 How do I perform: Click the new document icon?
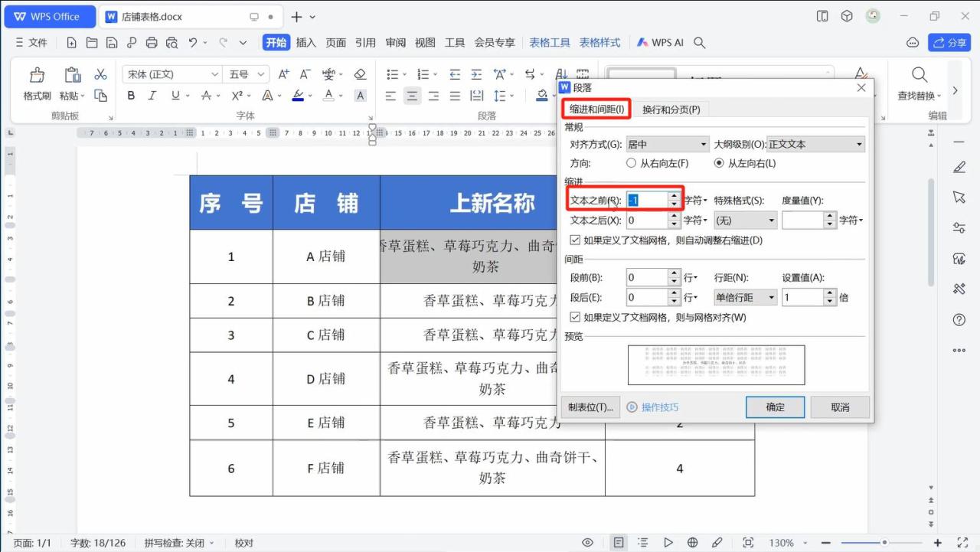[72, 42]
